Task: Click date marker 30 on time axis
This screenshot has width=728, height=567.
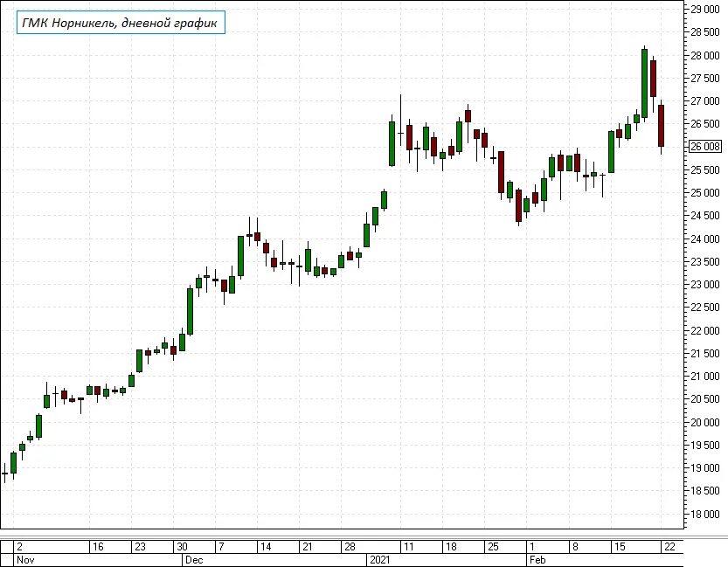Action: click(183, 547)
